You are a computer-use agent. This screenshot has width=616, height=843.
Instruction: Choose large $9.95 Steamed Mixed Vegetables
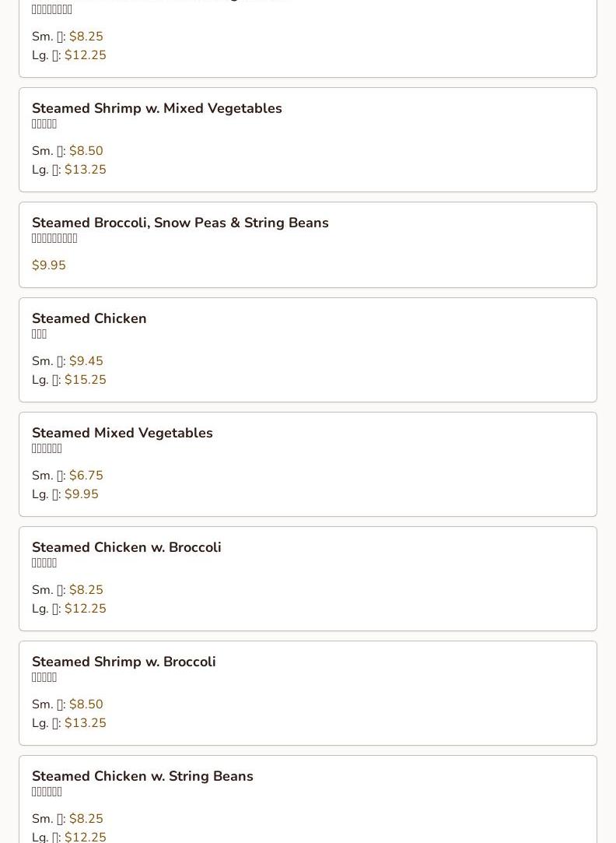coord(81,494)
